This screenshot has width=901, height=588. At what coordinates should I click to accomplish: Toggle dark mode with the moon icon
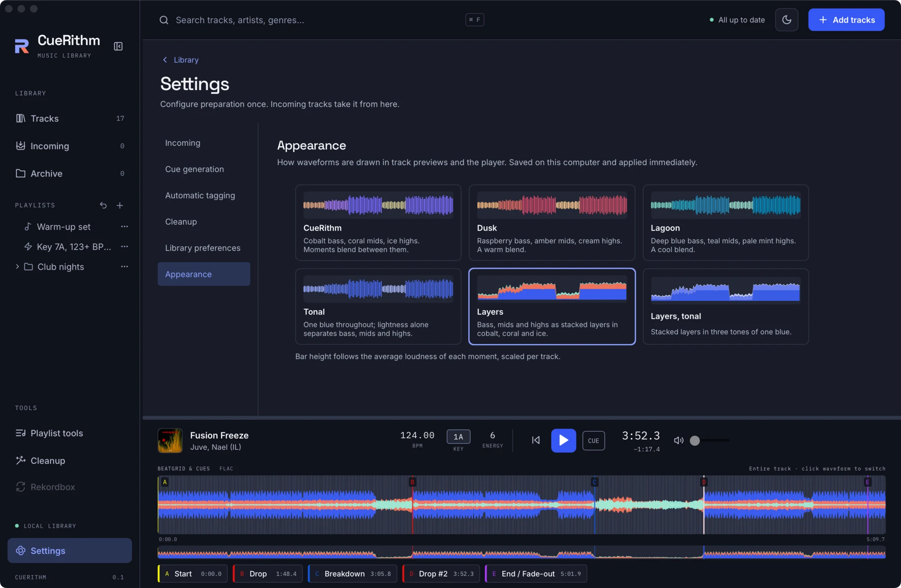click(787, 20)
